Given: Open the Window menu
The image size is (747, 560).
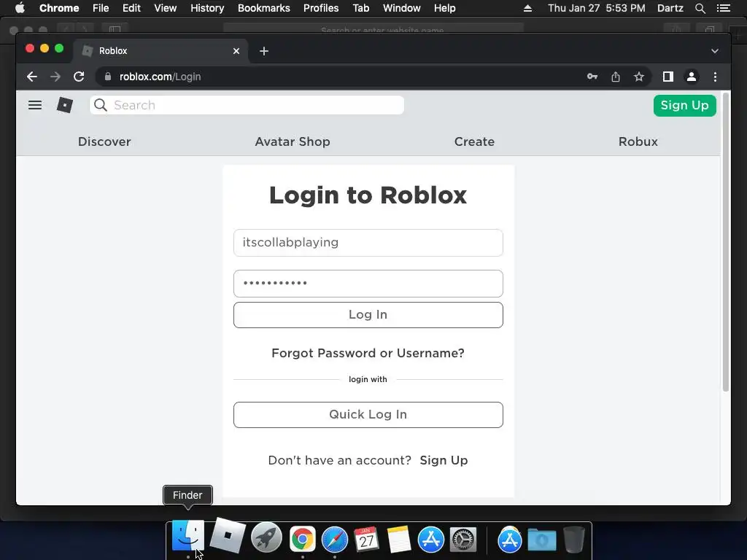Looking at the screenshot, I should pyautogui.click(x=402, y=8).
